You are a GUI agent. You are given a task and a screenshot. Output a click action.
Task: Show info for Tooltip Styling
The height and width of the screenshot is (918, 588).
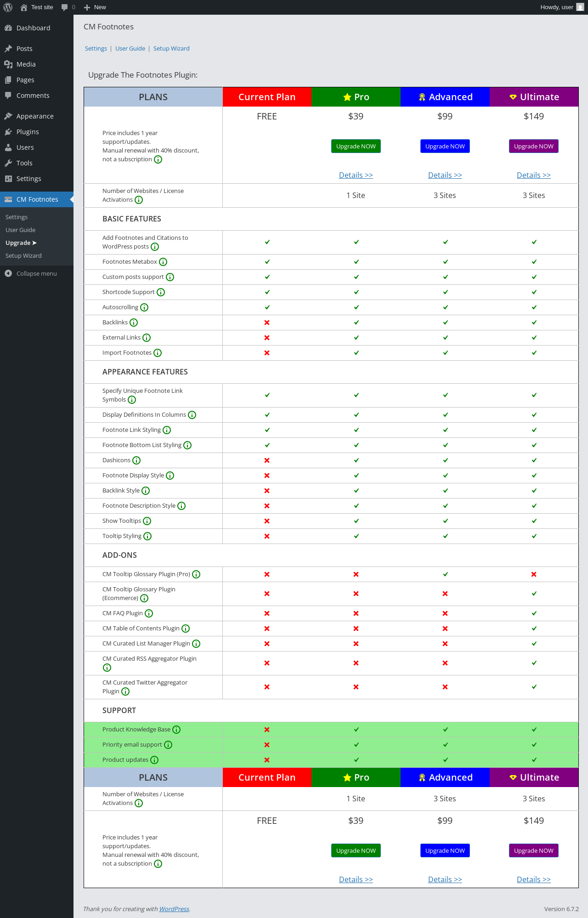pyautogui.click(x=147, y=536)
